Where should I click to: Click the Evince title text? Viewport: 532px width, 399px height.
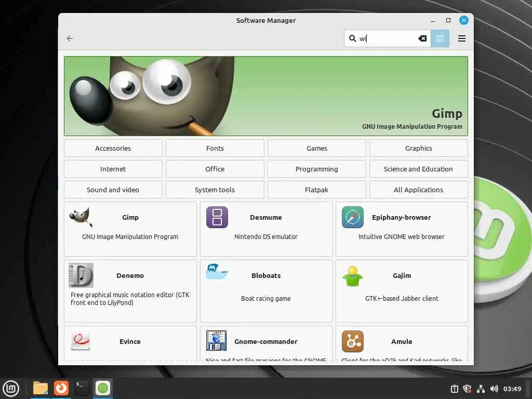pyautogui.click(x=130, y=341)
